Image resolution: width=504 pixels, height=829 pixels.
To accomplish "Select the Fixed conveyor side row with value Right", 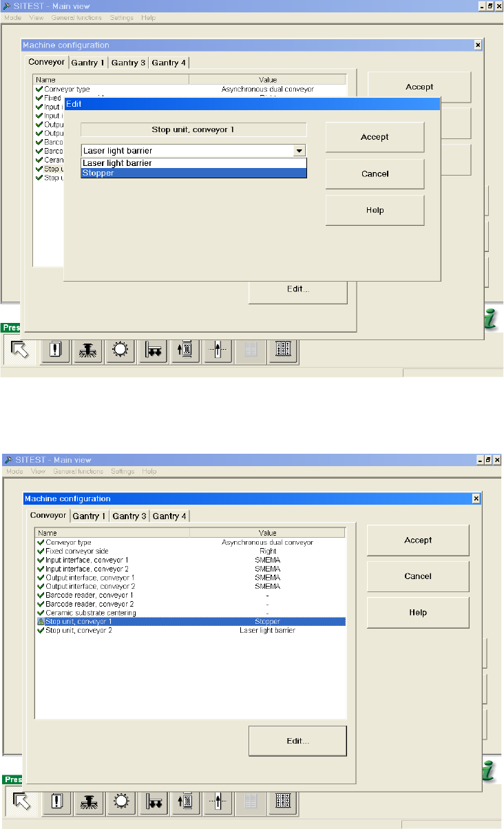I will click(x=190, y=551).
